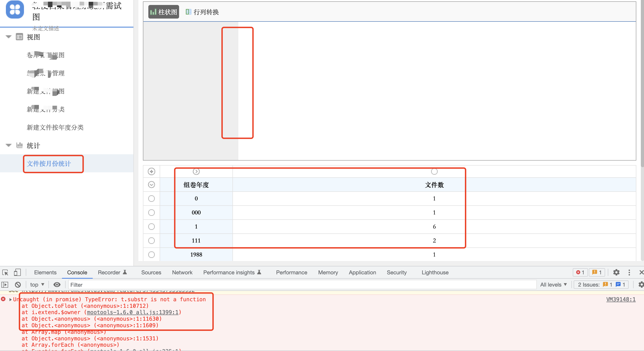The width and height of the screenshot is (644, 351).
Task: Open the DevTools three-dot menu
Action: [629, 273]
